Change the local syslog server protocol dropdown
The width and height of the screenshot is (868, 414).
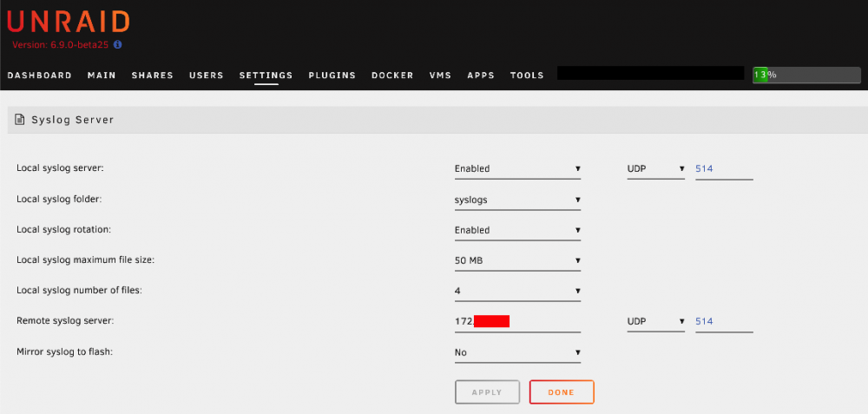click(x=656, y=168)
